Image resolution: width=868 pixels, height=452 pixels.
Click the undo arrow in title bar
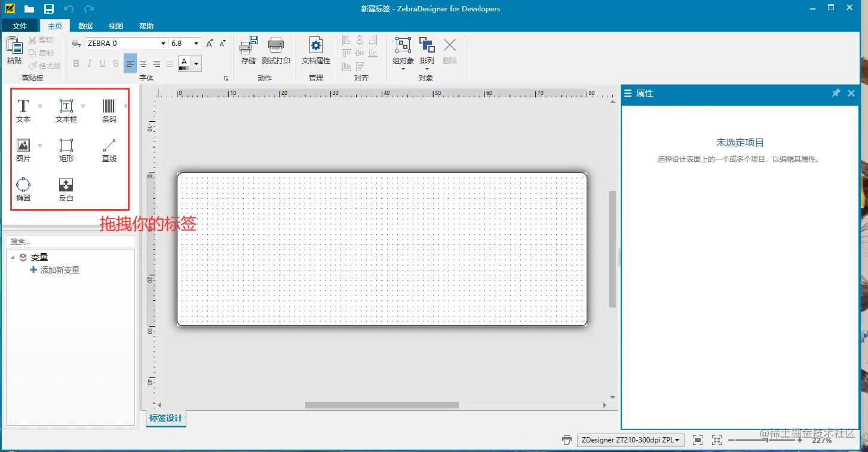(69, 9)
